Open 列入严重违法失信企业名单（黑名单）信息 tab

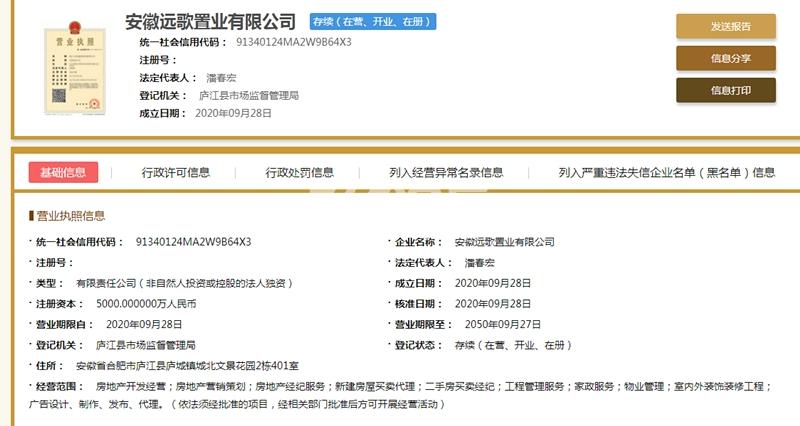pos(667,172)
